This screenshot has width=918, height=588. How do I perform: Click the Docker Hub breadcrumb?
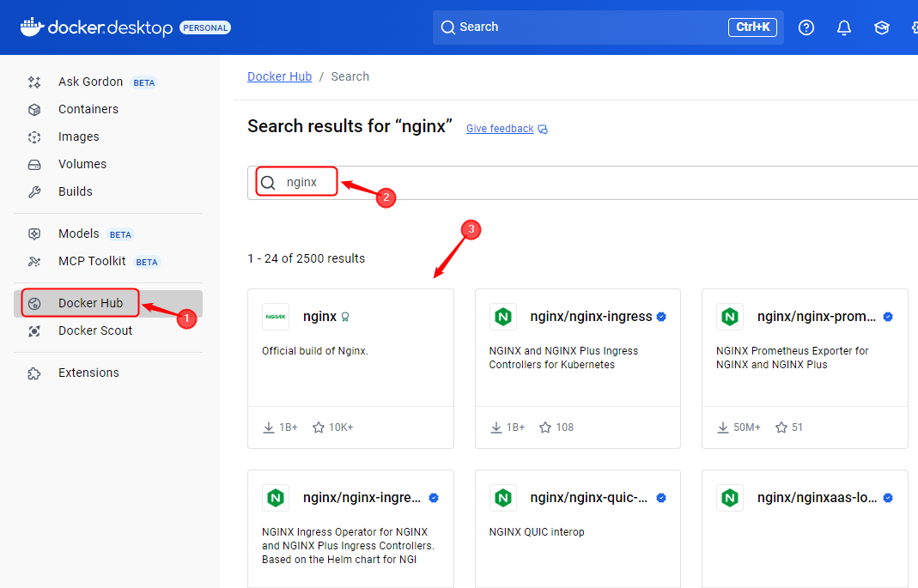pos(279,76)
